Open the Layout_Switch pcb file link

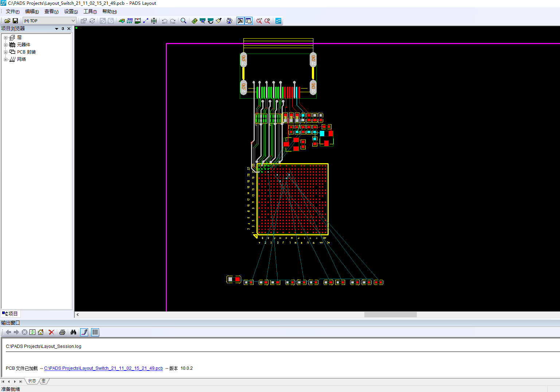(103, 368)
